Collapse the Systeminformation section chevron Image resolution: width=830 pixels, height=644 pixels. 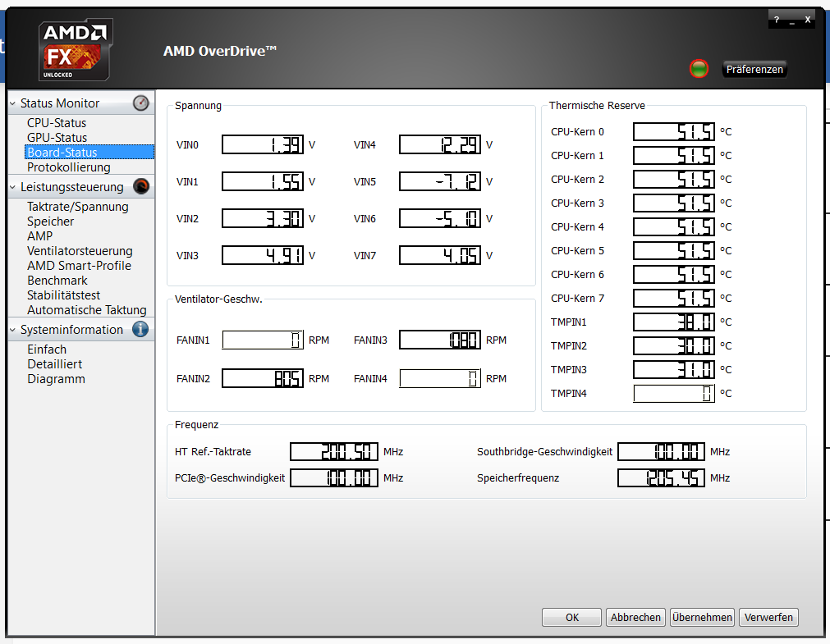(12, 330)
